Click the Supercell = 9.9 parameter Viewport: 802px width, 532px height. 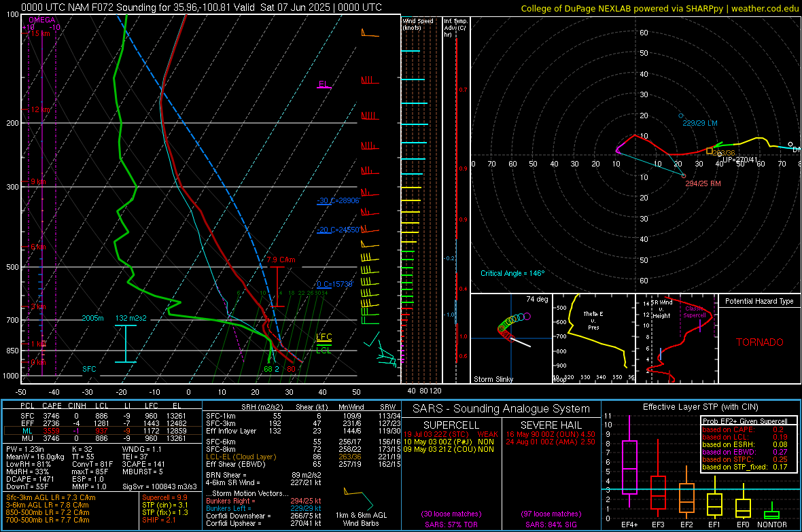point(164,497)
